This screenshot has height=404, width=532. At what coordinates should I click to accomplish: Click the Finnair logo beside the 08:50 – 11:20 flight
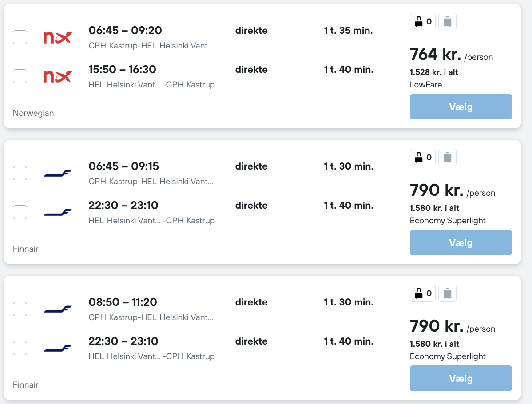(57, 309)
